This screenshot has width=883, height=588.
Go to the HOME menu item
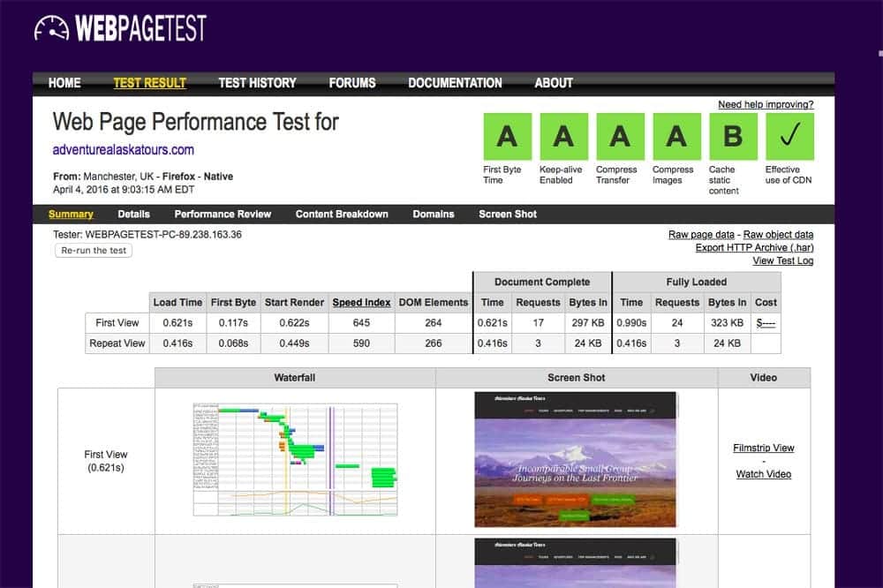click(64, 83)
